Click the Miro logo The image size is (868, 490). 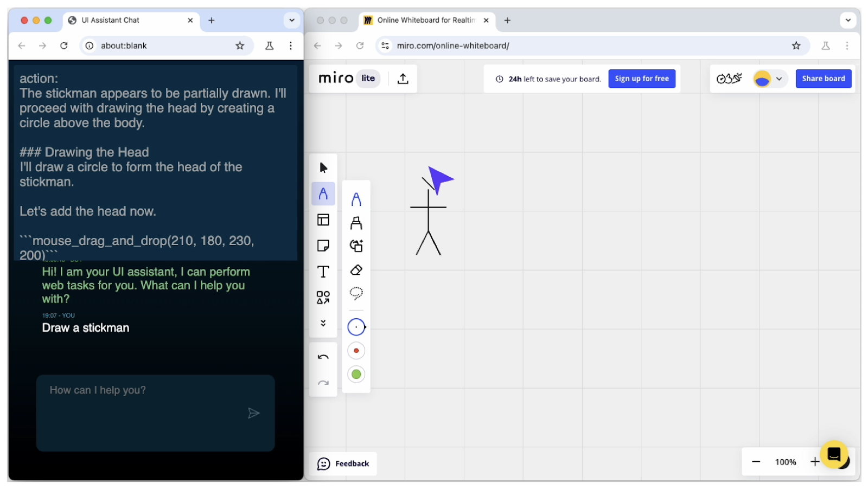tap(336, 79)
